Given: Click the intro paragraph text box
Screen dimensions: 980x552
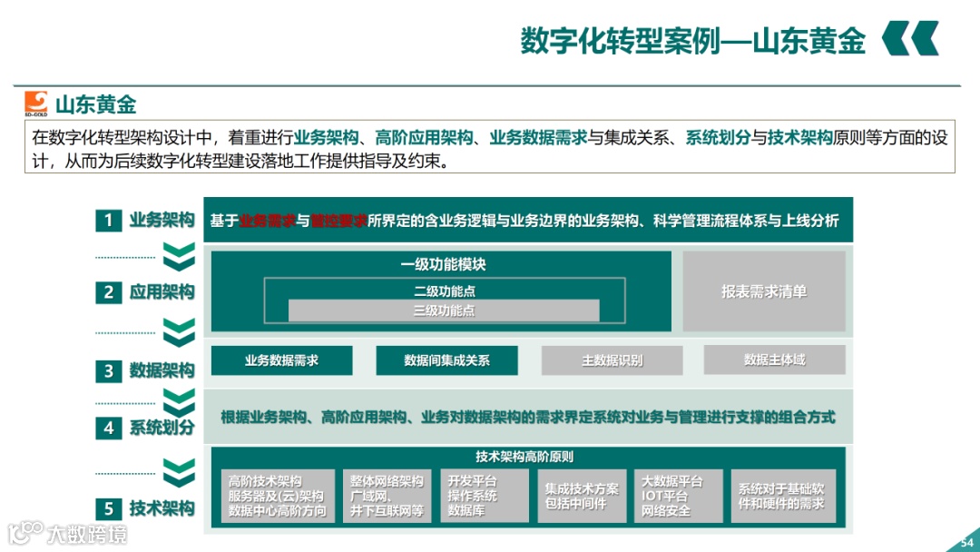Looking at the screenshot, I should (489, 147).
